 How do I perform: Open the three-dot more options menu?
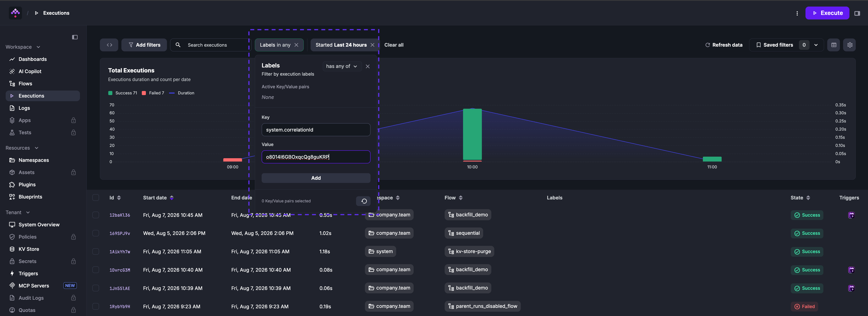(797, 13)
